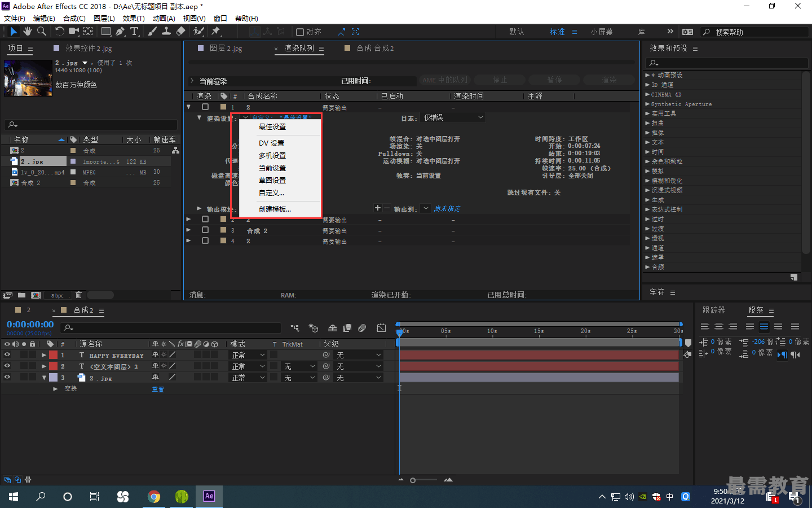
Task: Select the Pen tool
Action: 120,32
